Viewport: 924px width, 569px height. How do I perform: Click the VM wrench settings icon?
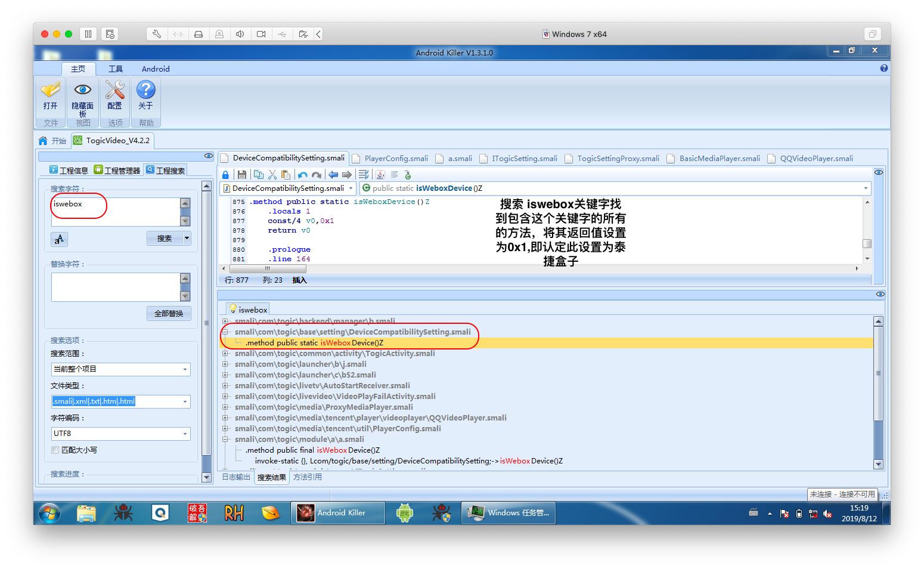click(x=157, y=34)
